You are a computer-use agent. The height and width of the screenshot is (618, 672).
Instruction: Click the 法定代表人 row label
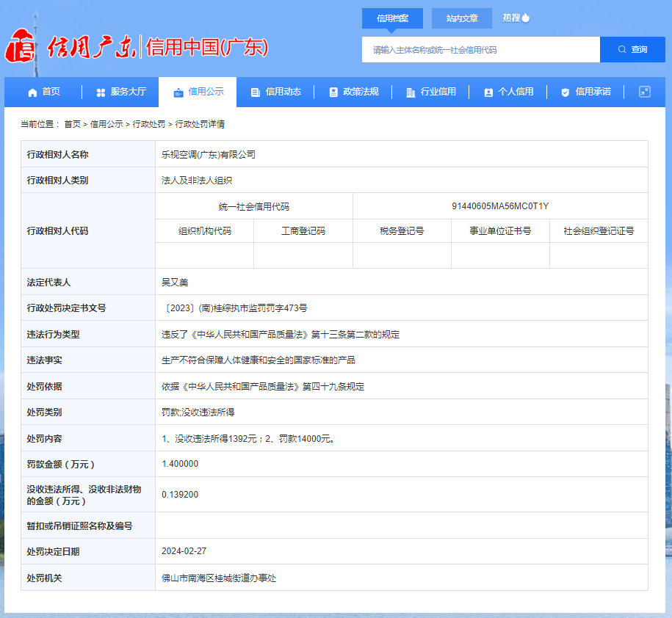pyautogui.click(x=49, y=283)
